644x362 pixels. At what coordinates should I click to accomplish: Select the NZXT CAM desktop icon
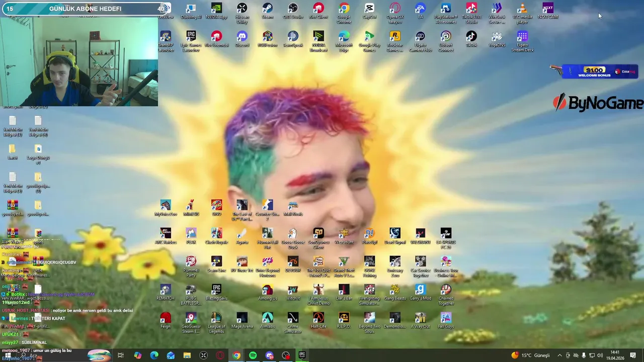pos(548,11)
